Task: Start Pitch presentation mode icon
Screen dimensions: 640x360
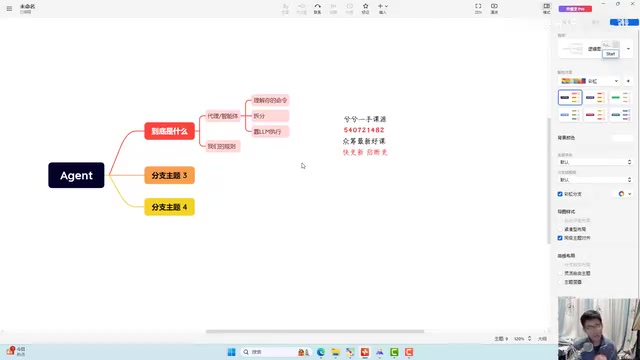Action: click(494, 9)
